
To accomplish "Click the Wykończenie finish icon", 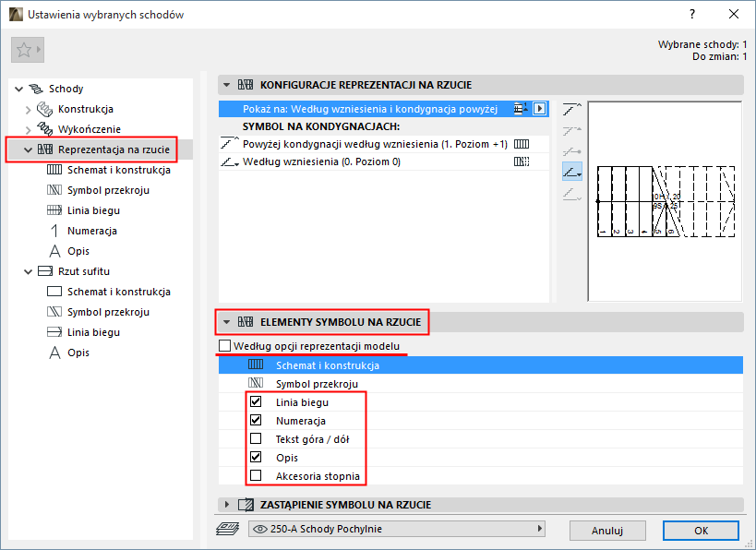I will point(45,129).
